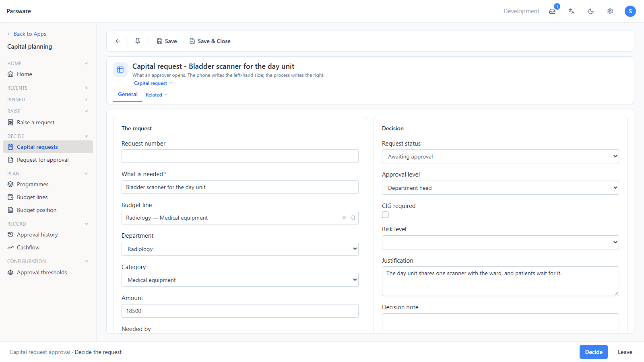Toggle dark mode moon icon
This screenshot has width=644, height=362.
pos(591,11)
